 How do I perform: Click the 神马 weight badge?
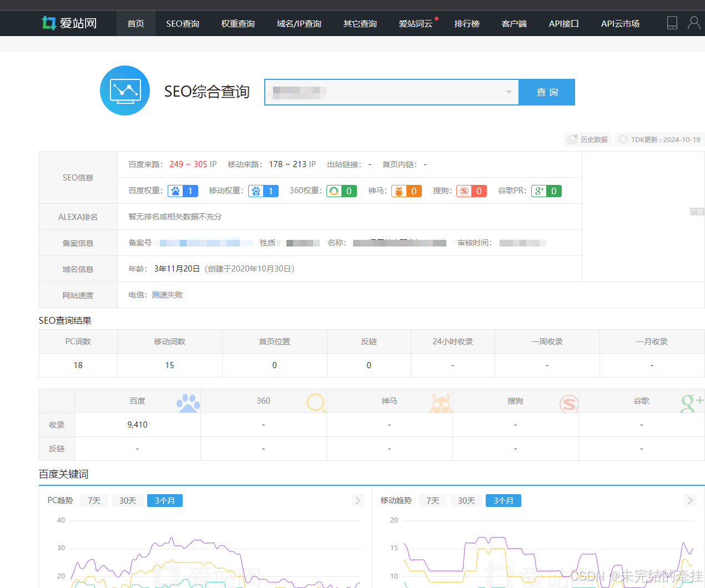[x=406, y=191]
